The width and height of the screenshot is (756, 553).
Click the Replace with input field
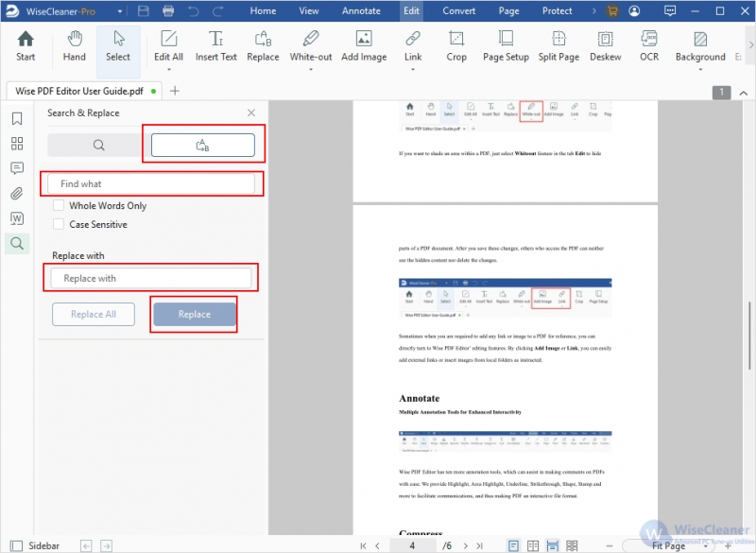(151, 278)
